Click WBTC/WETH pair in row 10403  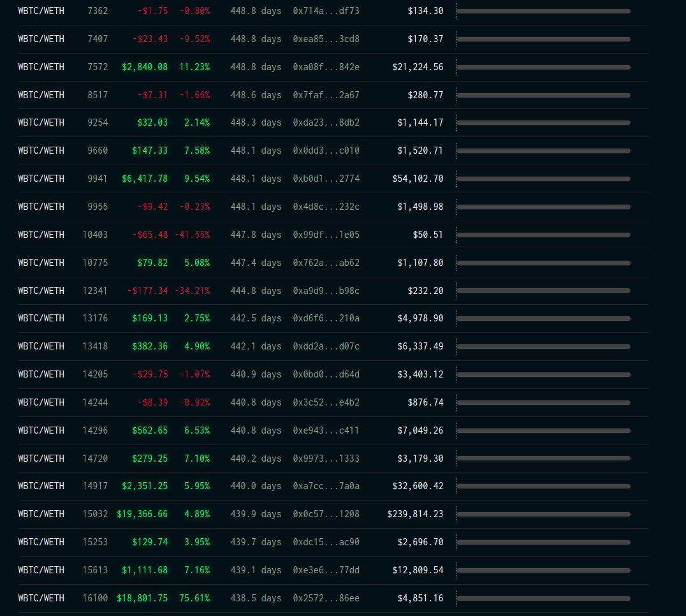click(x=41, y=235)
